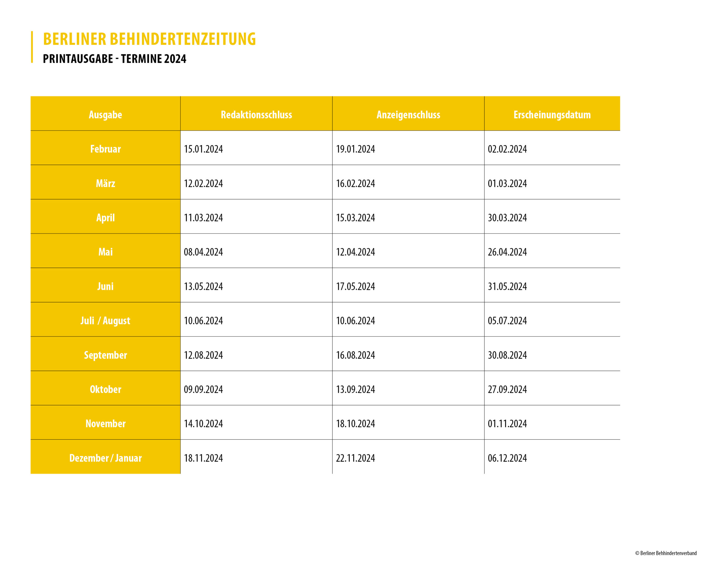The width and height of the screenshot is (728, 564).
Task: Click the Juli / August issue cell
Action: (x=105, y=321)
